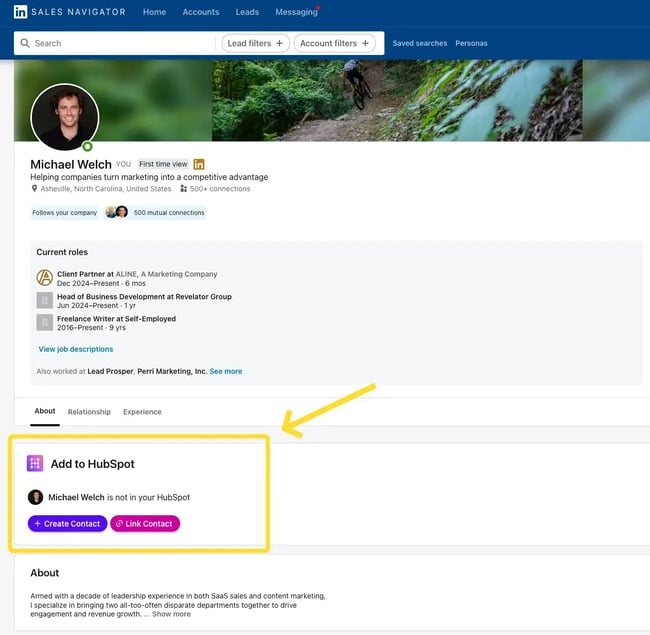Click the LinkedIn Sales Navigator logo
Screen dimensions: 650x635
(x=70, y=12)
